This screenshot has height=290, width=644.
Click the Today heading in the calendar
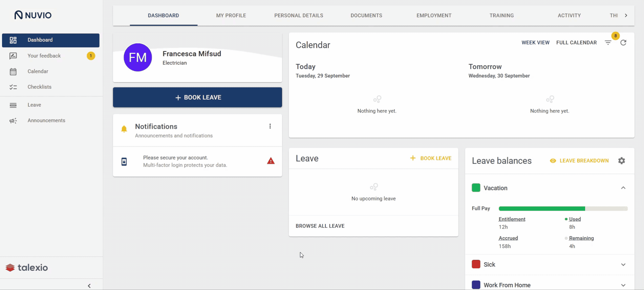(x=305, y=67)
